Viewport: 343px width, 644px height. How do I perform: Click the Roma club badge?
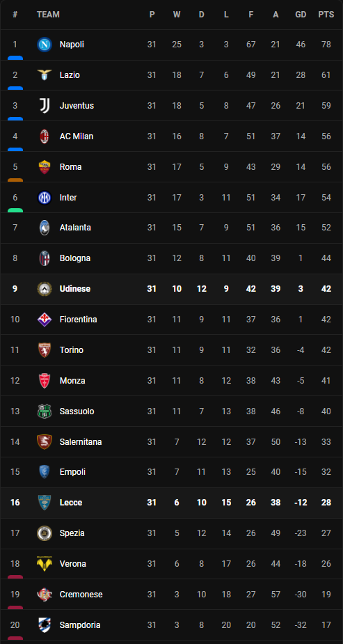coord(45,167)
